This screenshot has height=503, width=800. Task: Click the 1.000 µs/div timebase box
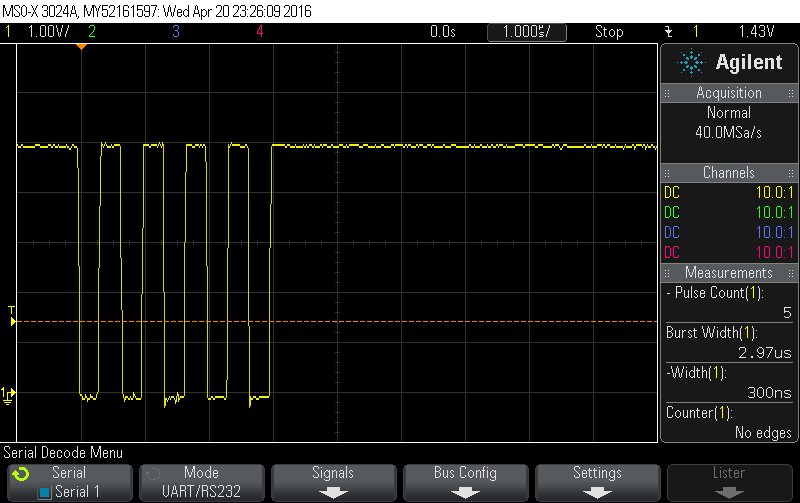click(x=526, y=32)
